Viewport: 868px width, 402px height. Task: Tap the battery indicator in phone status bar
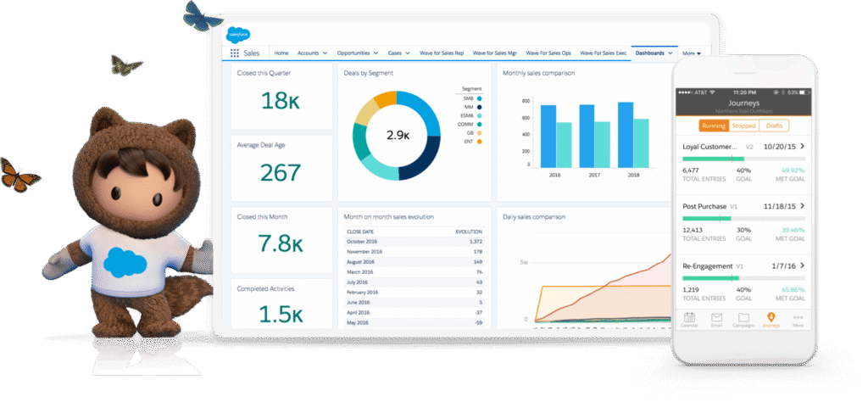point(806,92)
